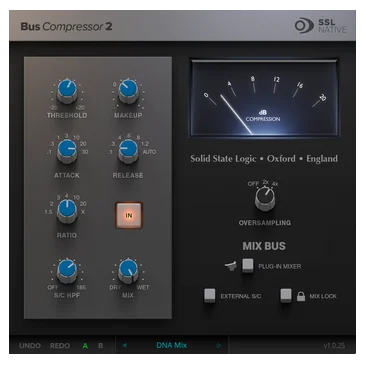Enable the External S/C switch
Screen dimensions: 365x365
point(210,295)
